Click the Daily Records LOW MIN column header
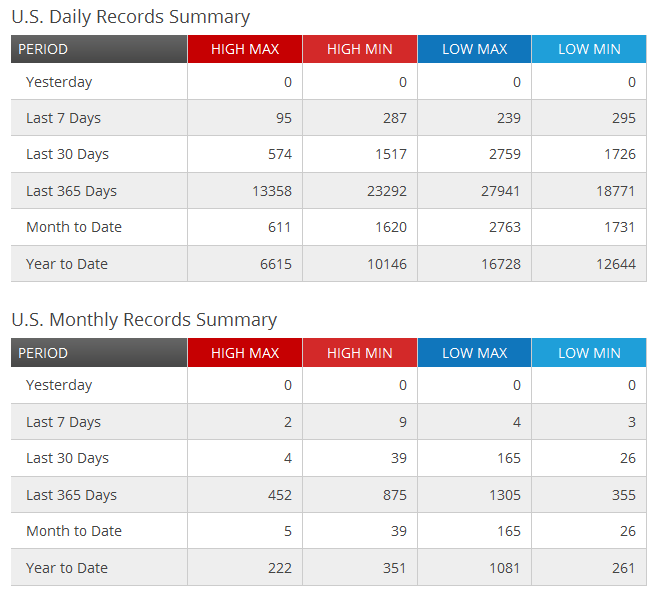This screenshot has height=599, width=647. [x=589, y=49]
